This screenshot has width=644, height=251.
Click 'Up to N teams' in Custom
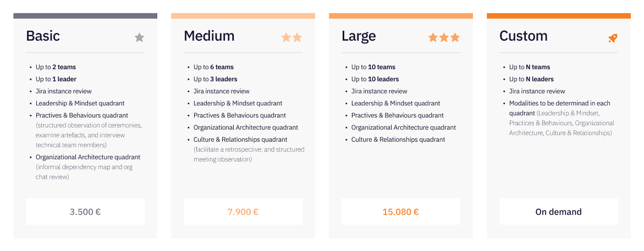click(530, 67)
